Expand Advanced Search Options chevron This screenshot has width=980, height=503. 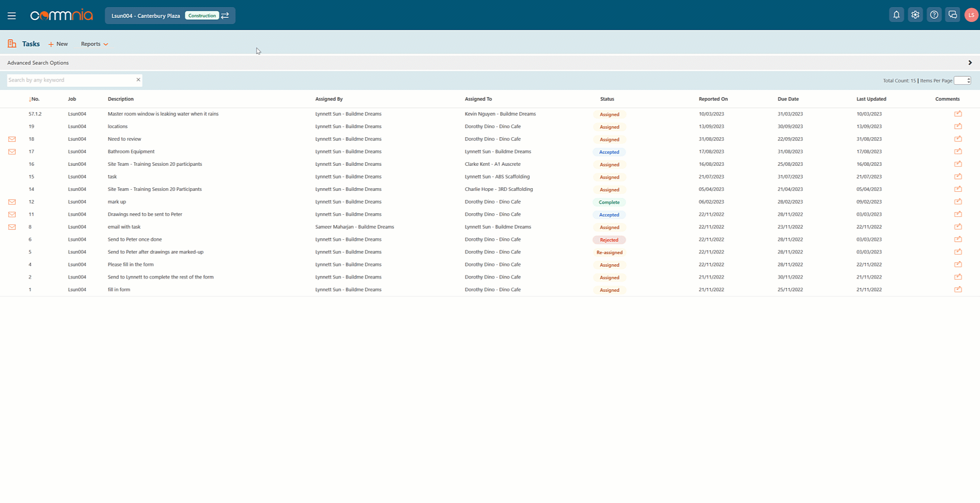970,63
